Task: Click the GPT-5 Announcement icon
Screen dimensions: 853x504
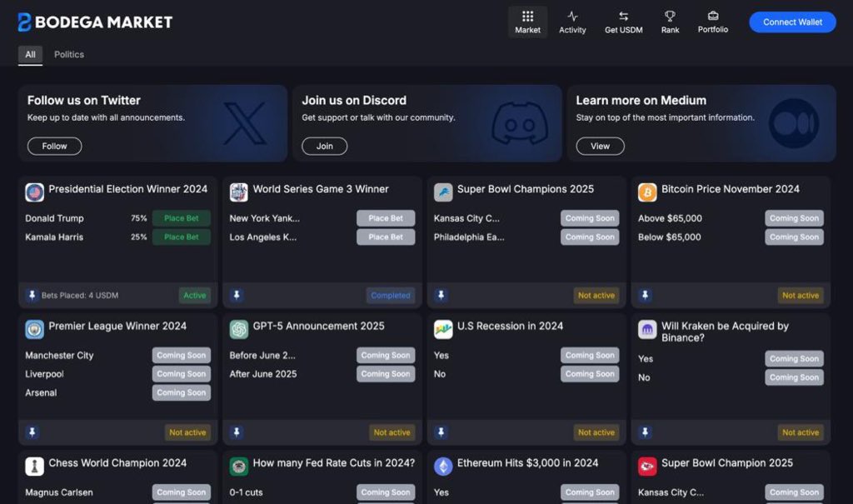Action: click(238, 329)
